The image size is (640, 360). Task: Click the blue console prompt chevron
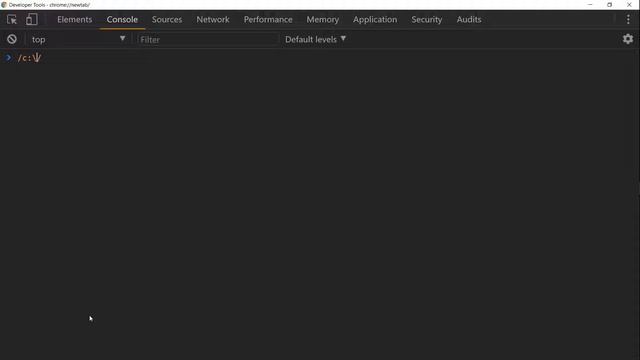(8, 58)
